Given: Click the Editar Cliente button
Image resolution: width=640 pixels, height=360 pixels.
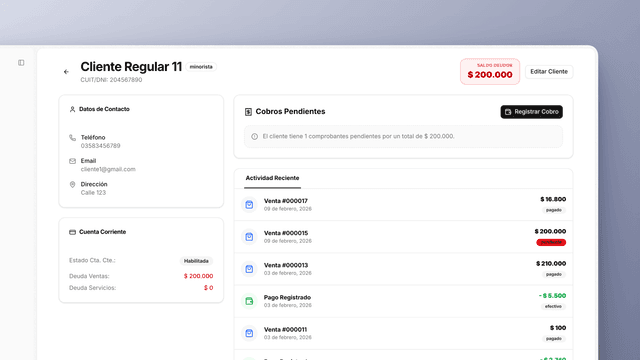Looking at the screenshot, I should coord(549,72).
